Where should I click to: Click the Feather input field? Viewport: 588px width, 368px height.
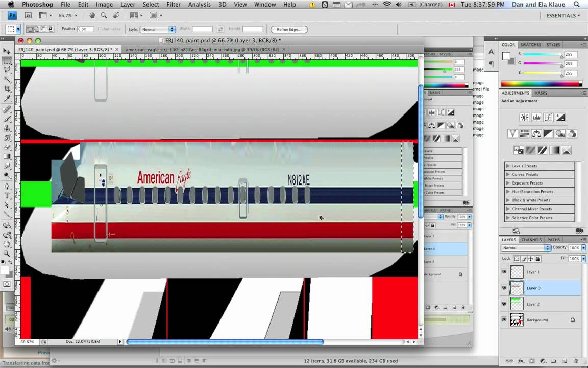tap(85, 29)
